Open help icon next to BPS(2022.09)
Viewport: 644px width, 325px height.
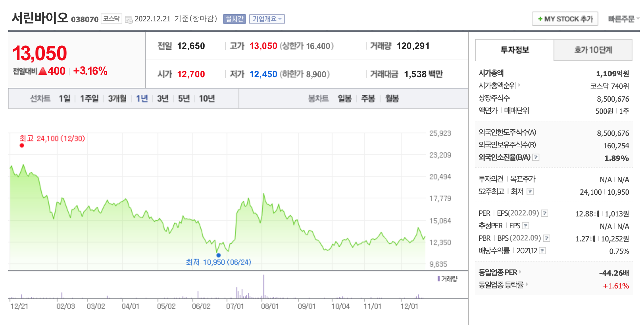[547, 238]
